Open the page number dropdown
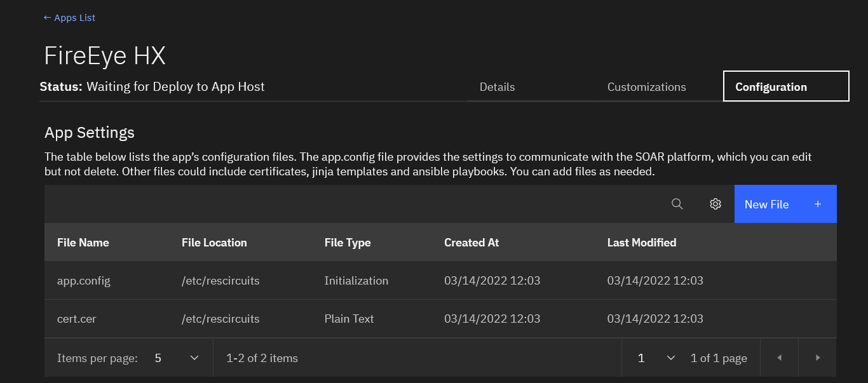The height and width of the screenshot is (383, 868). pos(656,358)
